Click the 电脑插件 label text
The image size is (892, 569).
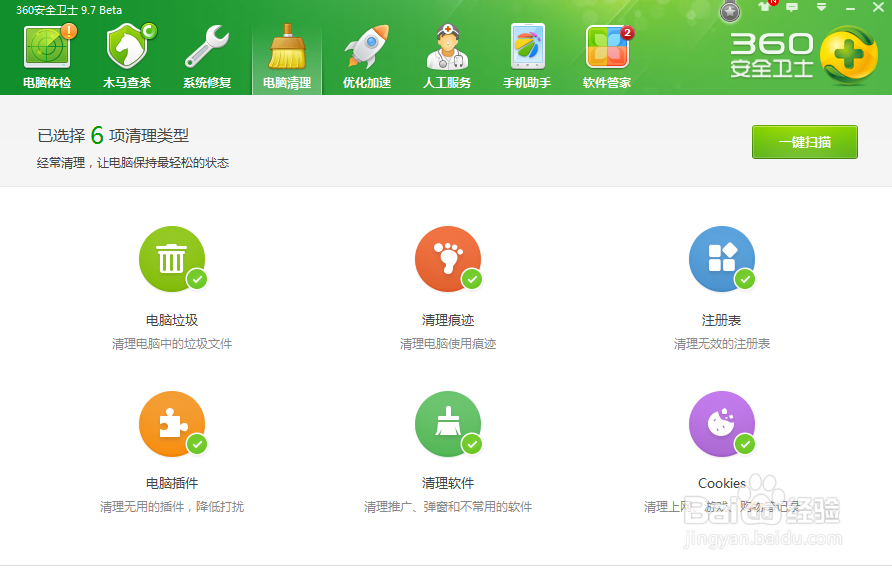pyautogui.click(x=172, y=483)
